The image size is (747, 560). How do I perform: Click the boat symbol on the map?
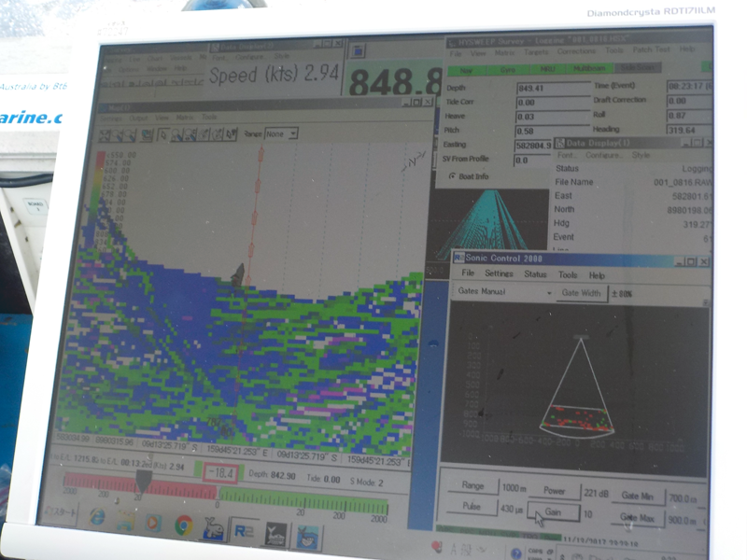238,274
